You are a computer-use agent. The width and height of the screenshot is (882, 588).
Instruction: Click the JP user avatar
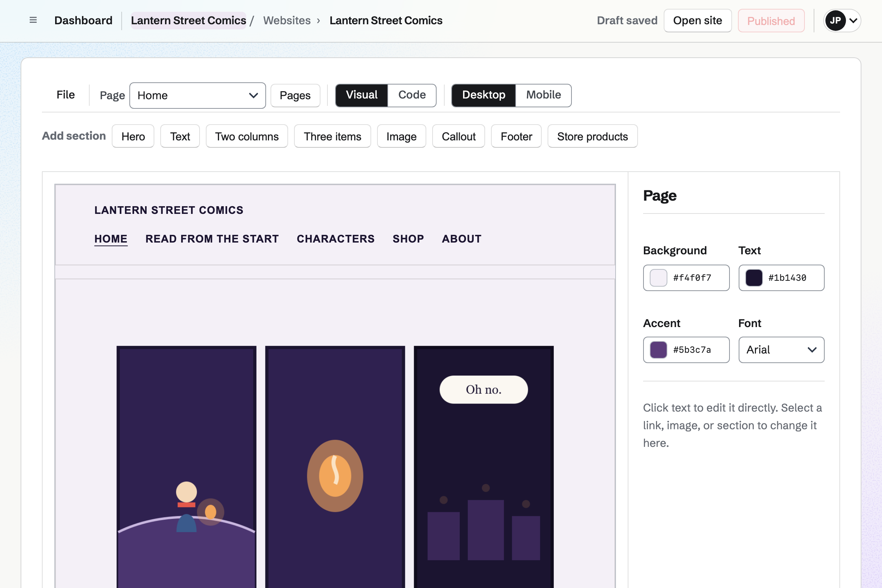(x=835, y=21)
